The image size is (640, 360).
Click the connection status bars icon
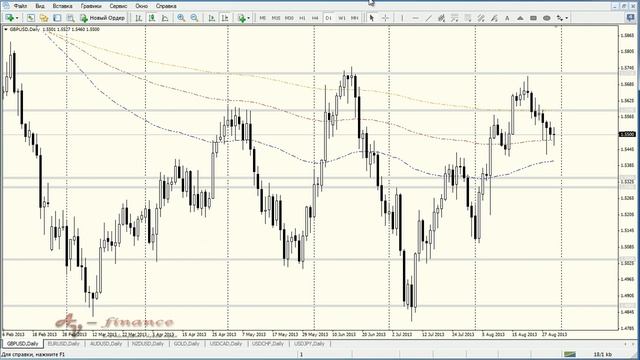pos(570,354)
